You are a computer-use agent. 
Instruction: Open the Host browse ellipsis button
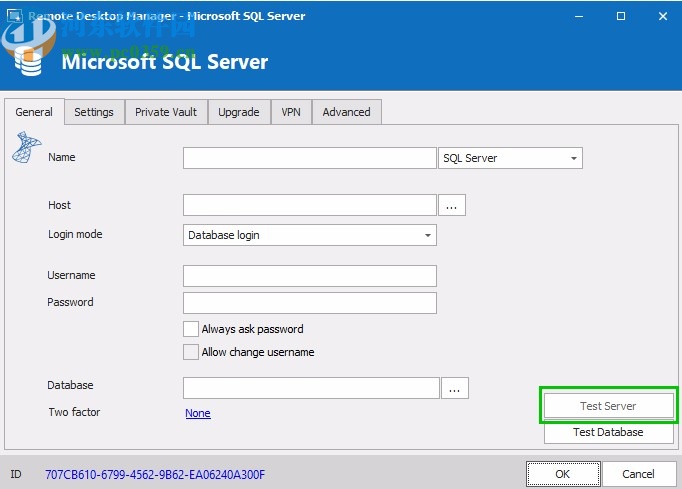(x=452, y=205)
